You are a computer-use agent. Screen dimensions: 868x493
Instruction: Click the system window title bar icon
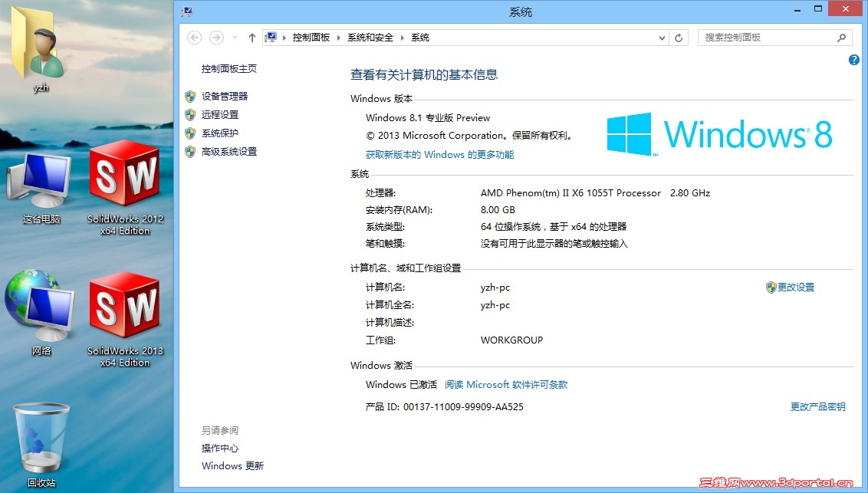click(x=187, y=11)
